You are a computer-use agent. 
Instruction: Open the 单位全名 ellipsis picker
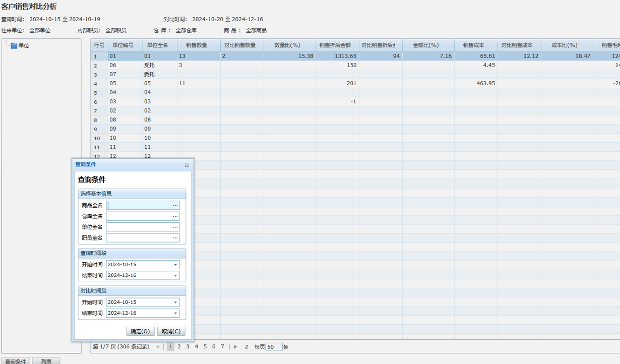coord(175,227)
